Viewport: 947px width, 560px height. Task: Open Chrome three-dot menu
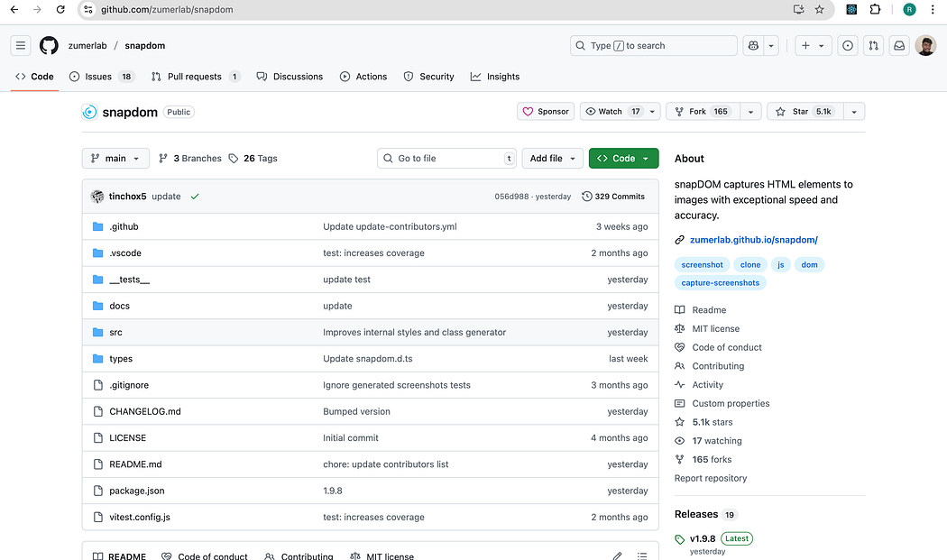(933, 10)
